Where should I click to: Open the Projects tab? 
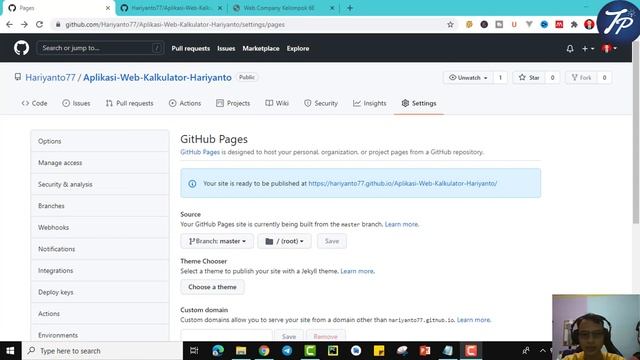233,103
